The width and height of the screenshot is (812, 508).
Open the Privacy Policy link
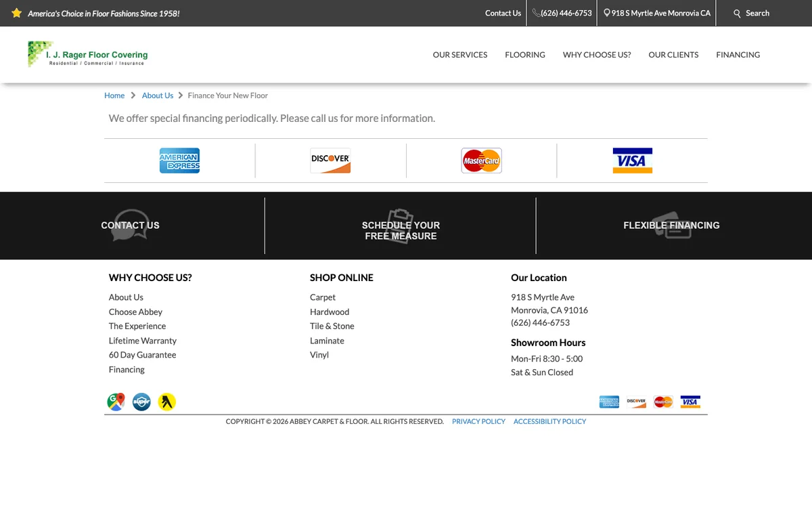478,421
